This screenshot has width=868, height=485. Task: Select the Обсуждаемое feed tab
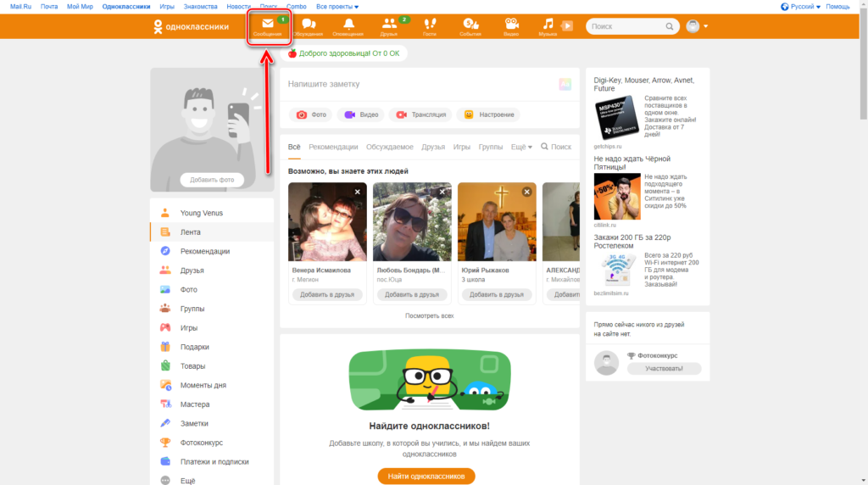(x=390, y=147)
